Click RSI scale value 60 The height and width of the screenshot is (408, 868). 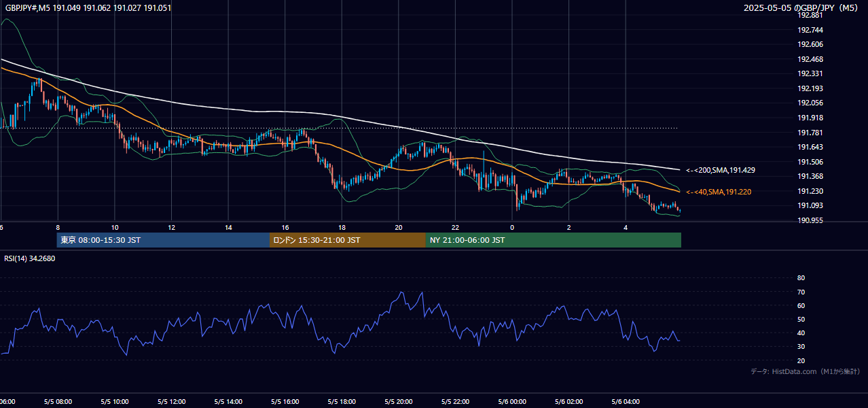click(801, 305)
